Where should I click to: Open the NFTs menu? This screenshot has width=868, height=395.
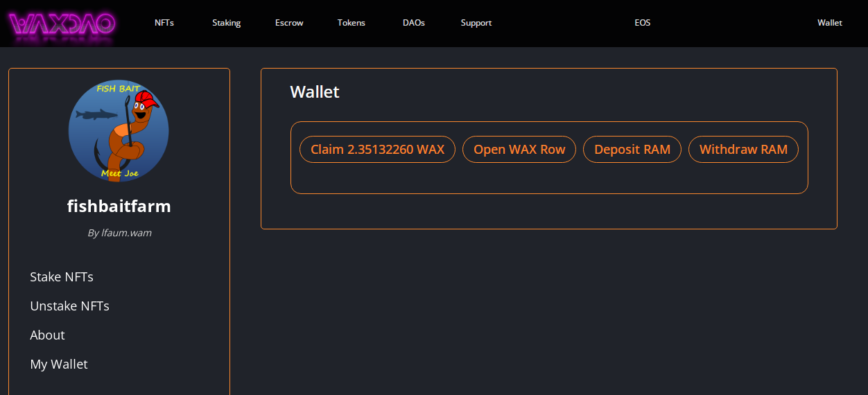pyautogui.click(x=164, y=23)
